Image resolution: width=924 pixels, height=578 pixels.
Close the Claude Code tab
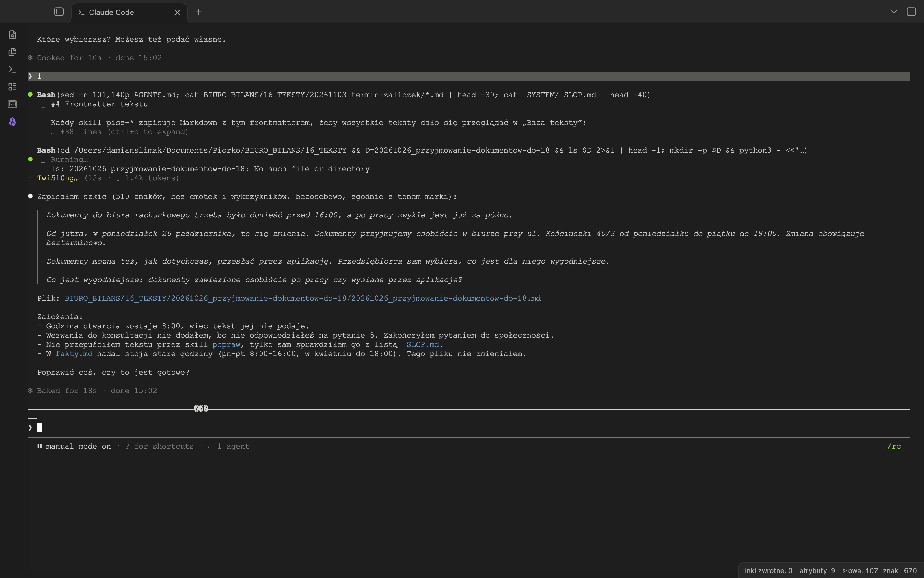tap(177, 12)
